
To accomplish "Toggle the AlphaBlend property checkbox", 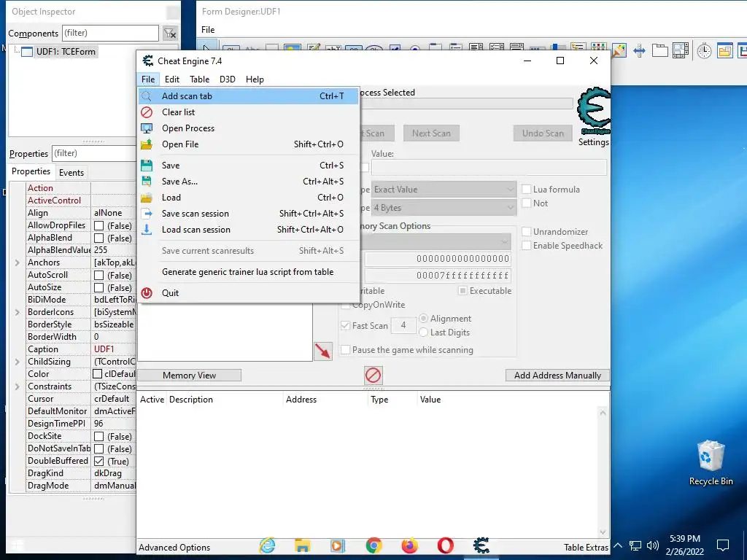I will [99, 238].
